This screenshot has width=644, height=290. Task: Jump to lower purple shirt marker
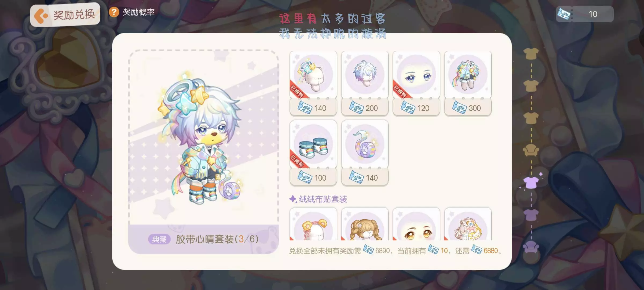click(531, 215)
